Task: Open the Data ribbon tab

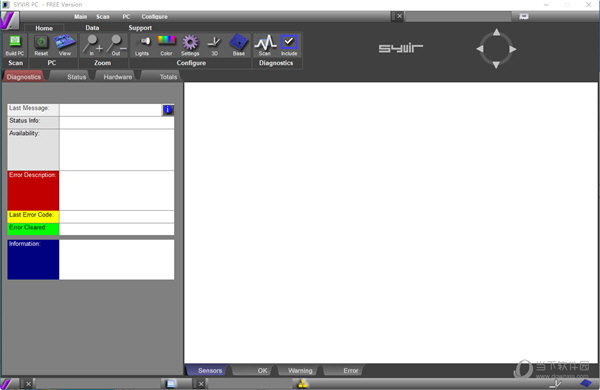Action: pos(92,28)
